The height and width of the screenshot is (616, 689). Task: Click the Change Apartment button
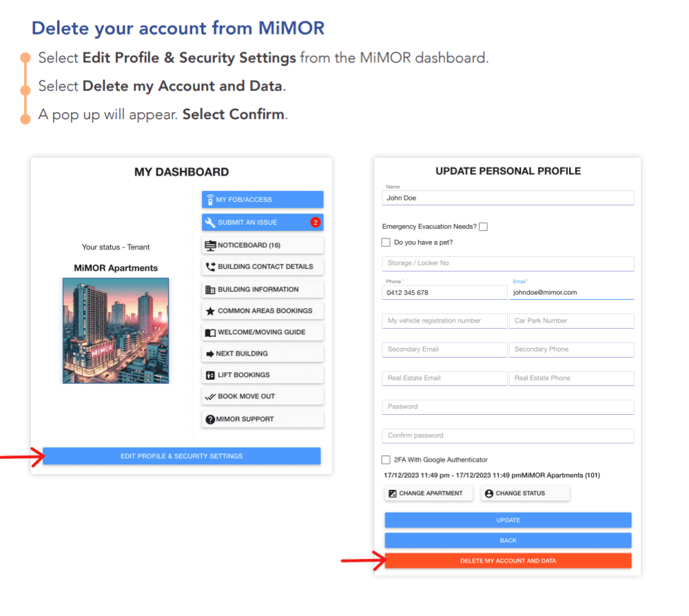pyautogui.click(x=429, y=493)
